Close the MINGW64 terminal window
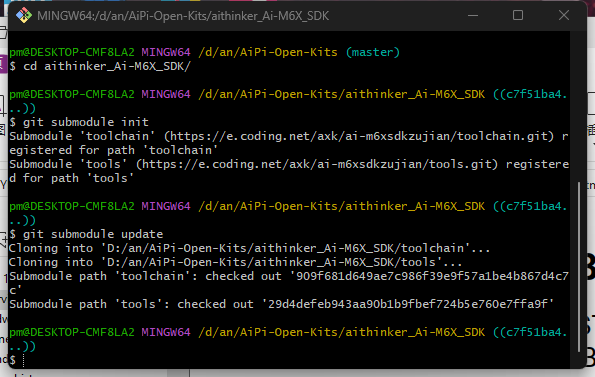This screenshot has height=377, width=595. tap(564, 15)
